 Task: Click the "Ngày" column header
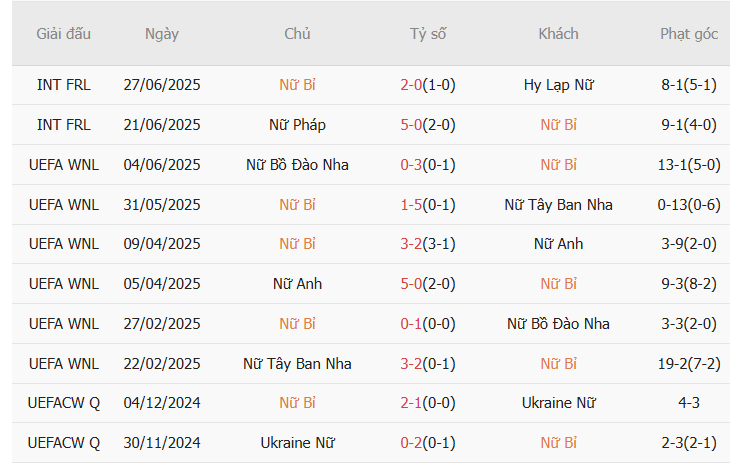(161, 34)
